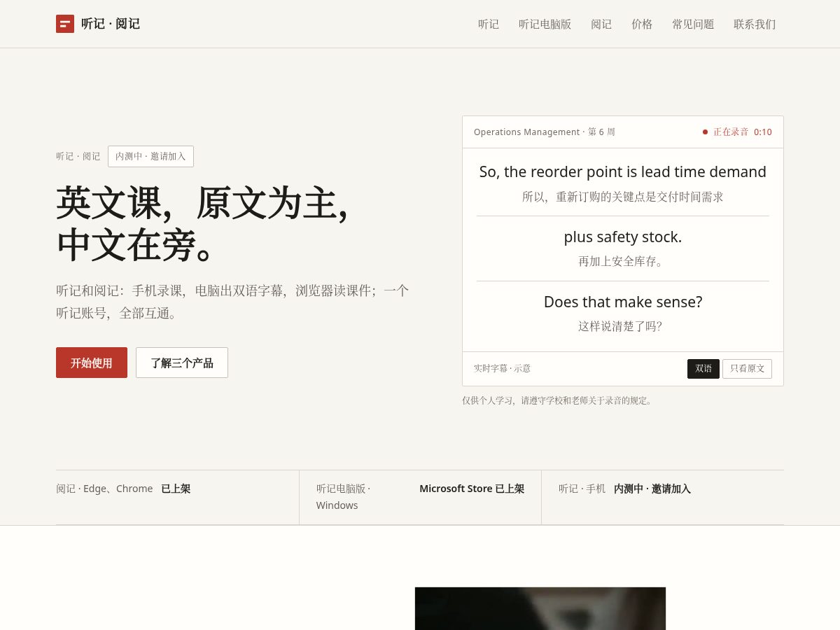Viewport: 840px width, 630px height.
Task: Switch subtitles to 双语 mode
Action: tap(703, 369)
